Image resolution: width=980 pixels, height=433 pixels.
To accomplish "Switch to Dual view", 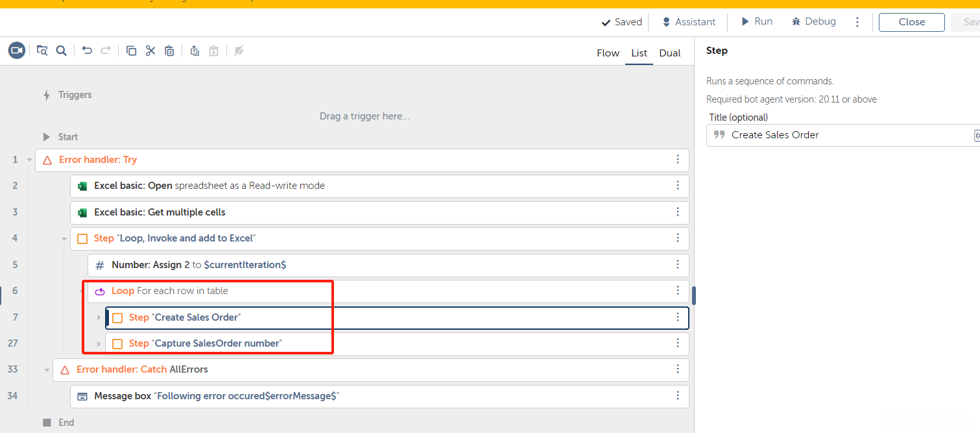I will click(670, 53).
